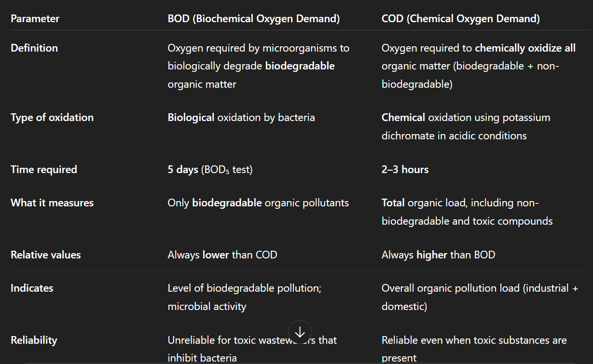Image resolution: width=593 pixels, height=364 pixels.
Task: Click 'Always higher than BOD' text
Action: (x=438, y=255)
